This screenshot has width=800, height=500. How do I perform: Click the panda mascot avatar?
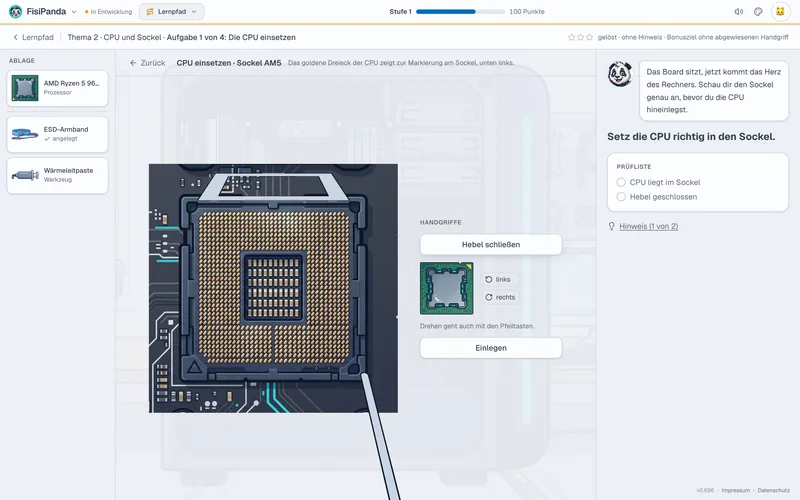(x=620, y=74)
